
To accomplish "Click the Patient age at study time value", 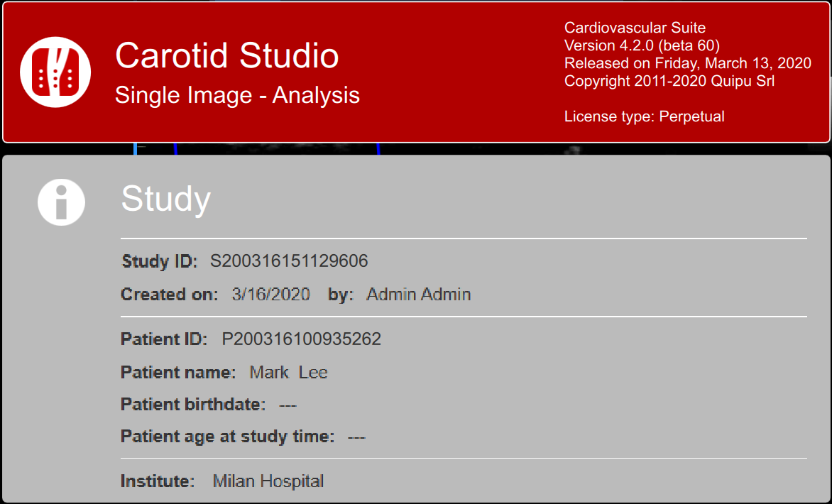I will click(356, 437).
